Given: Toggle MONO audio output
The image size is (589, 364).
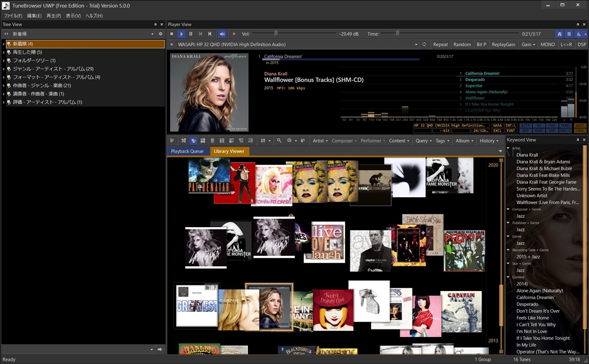Looking at the screenshot, I should point(548,44).
